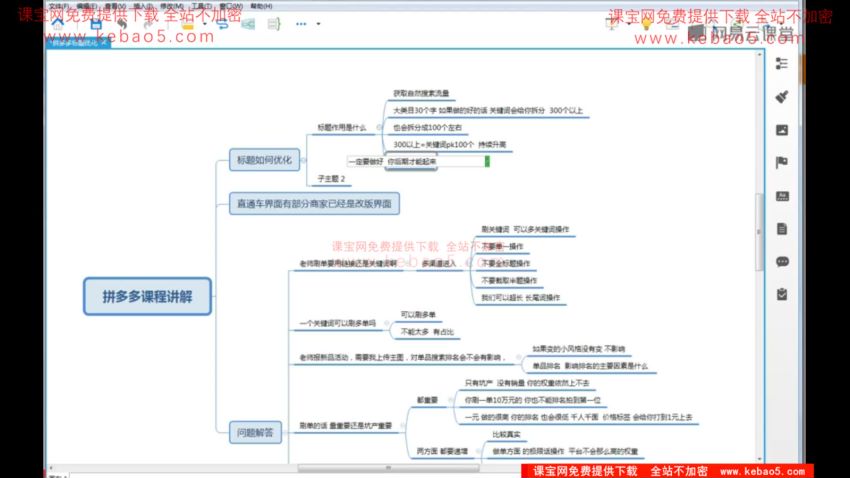The height and width of the screenshot is (478, 850).
Task: Select the 多渠道进入 subtopic
Action: point(439,263)
